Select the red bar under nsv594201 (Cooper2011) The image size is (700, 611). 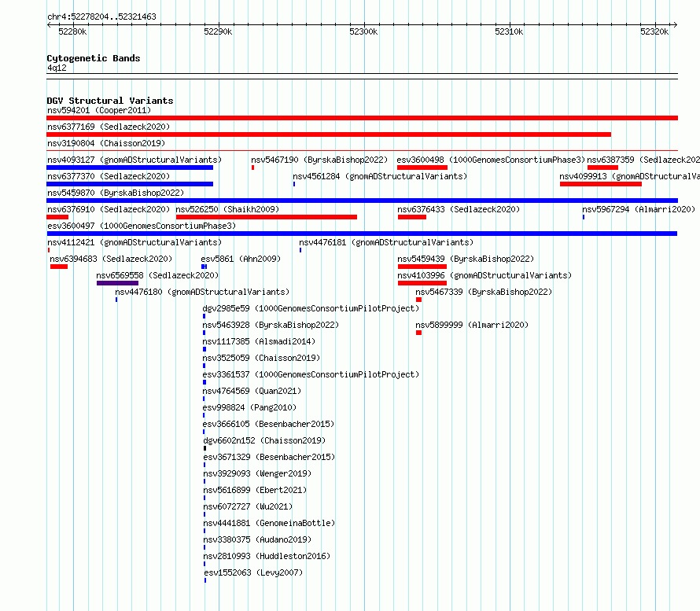coord(362,118)
